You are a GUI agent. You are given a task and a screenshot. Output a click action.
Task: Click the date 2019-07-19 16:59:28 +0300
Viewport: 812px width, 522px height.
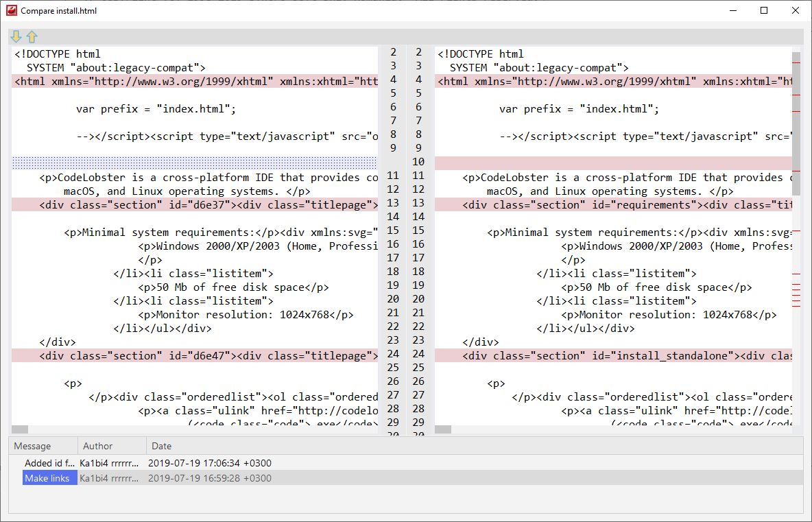[x=210, y=478]
